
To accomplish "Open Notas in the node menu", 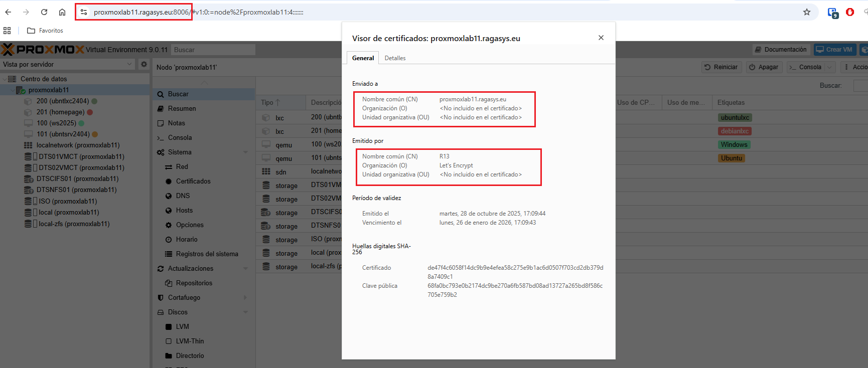I will tap(204, 123).
